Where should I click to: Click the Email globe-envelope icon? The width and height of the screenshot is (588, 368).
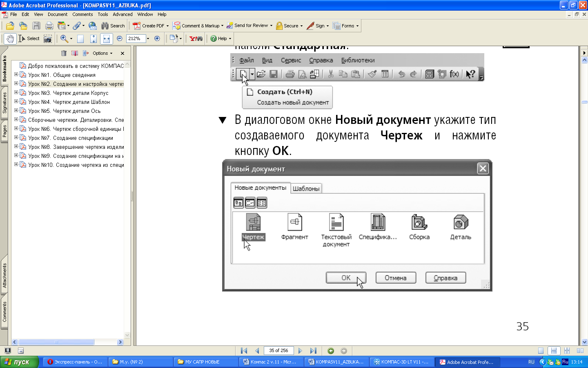(x=93, y=26)
